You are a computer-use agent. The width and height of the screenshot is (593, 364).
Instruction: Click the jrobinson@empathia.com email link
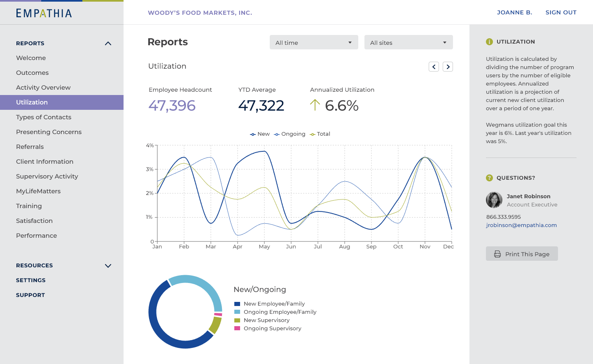click(521, 225)
